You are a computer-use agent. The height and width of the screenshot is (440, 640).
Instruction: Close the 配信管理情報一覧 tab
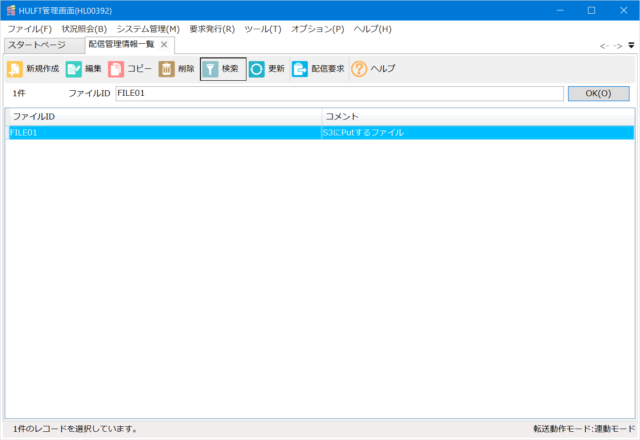[164, 44]
